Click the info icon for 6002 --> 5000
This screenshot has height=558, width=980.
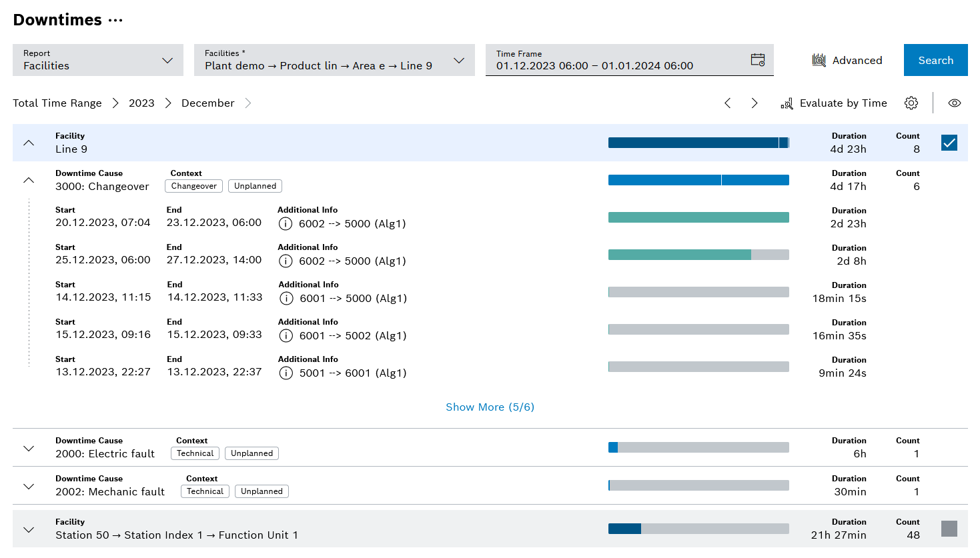click(286, 224)
